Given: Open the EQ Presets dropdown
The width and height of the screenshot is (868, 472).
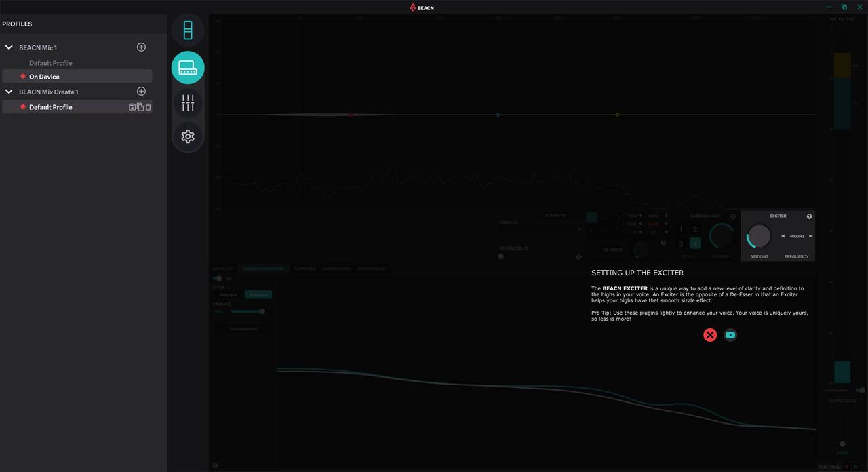Looking at the screenshot, I should [540, 229].
